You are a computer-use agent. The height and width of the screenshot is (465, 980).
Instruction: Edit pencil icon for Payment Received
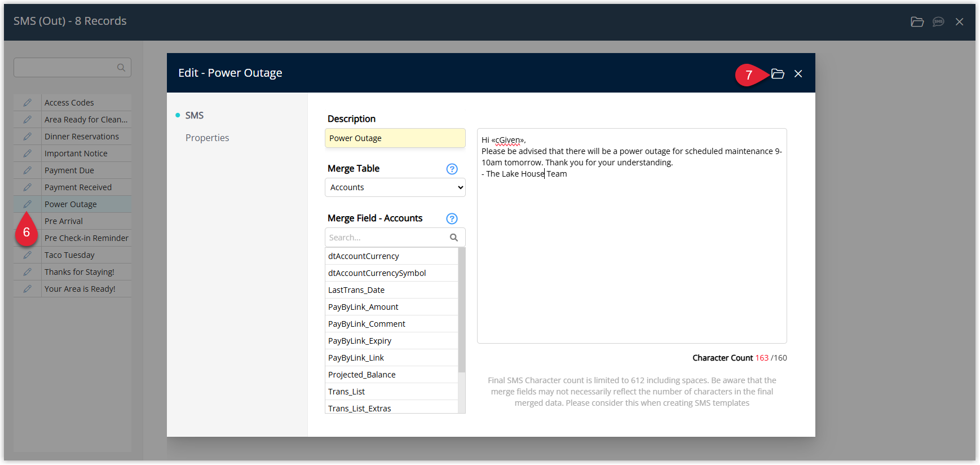click(27, 187)
